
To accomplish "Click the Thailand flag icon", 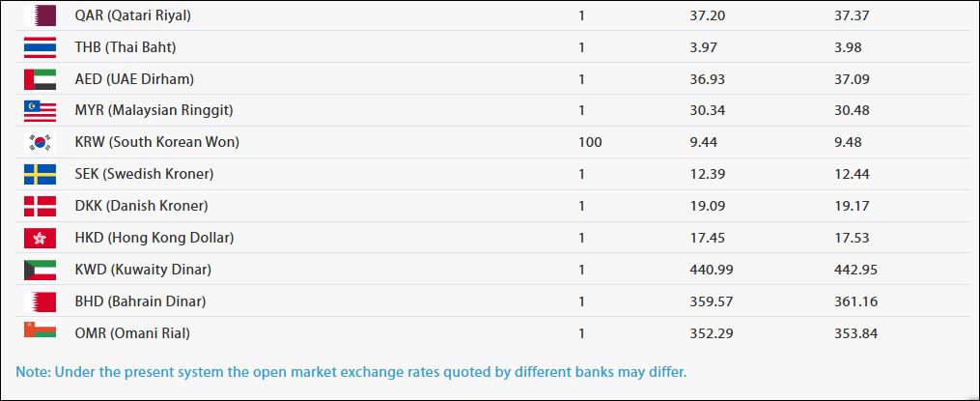I will 40,47.
